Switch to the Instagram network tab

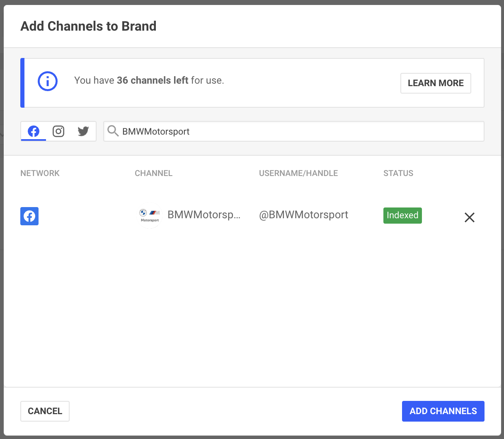(x=58, y=131)
